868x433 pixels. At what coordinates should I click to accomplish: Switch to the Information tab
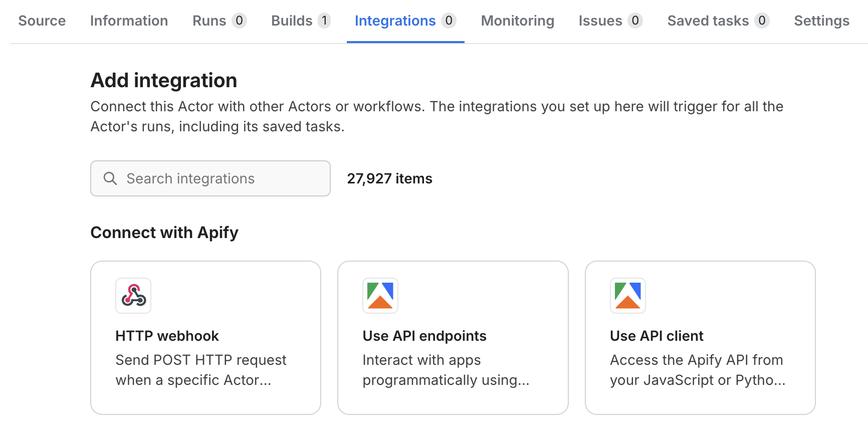point(129,21)
